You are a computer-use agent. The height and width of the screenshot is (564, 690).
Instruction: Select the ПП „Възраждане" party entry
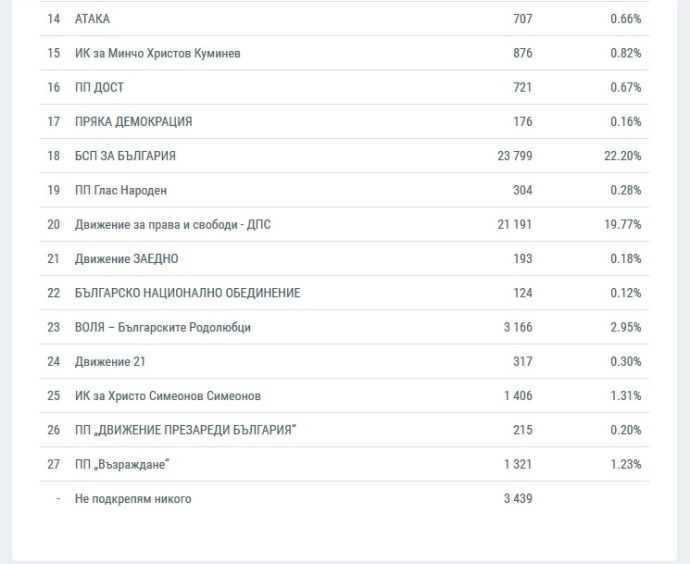(x=120, y=464)
